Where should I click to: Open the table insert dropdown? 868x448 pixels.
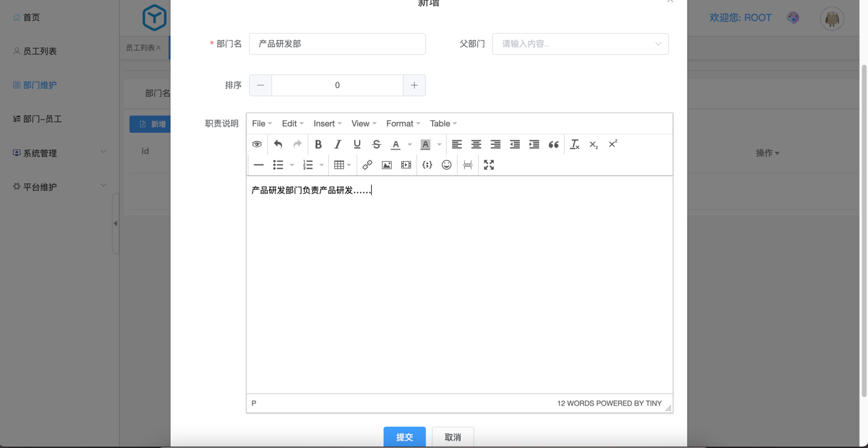(342, 165)
